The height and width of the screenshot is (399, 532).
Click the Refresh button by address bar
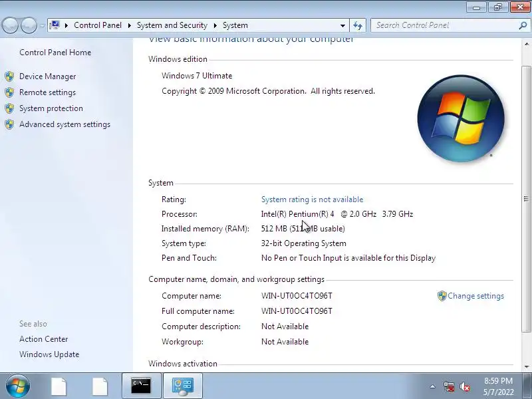tap(358, 25)
